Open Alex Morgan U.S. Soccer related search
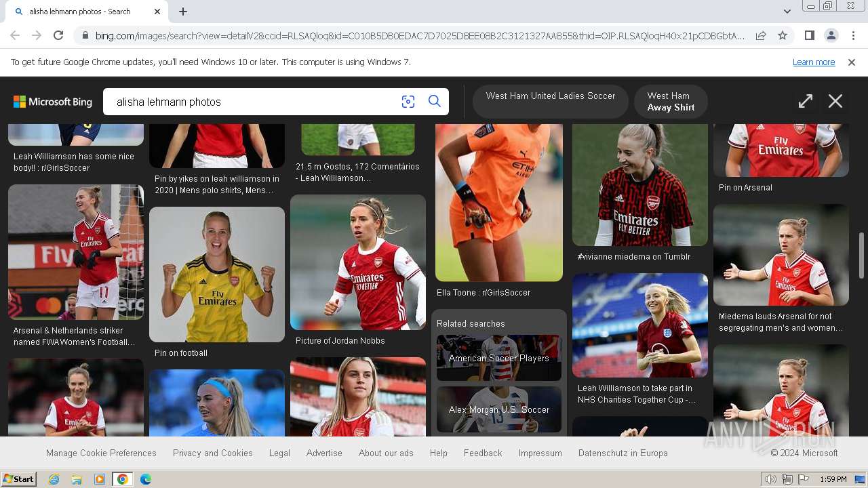Image resolution: width=868 pixels, height=488 pixels. pos(499,409)
